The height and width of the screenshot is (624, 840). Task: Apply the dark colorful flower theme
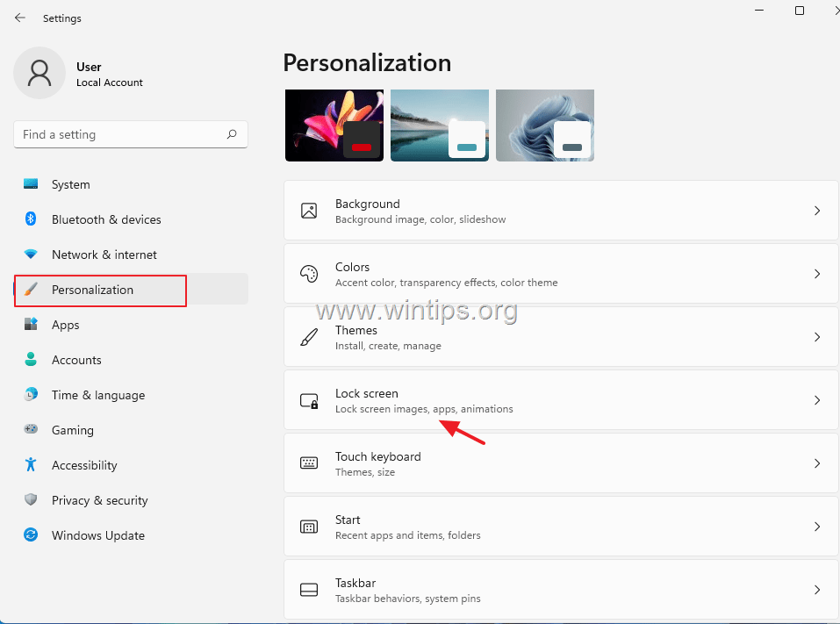coord(334,126)
